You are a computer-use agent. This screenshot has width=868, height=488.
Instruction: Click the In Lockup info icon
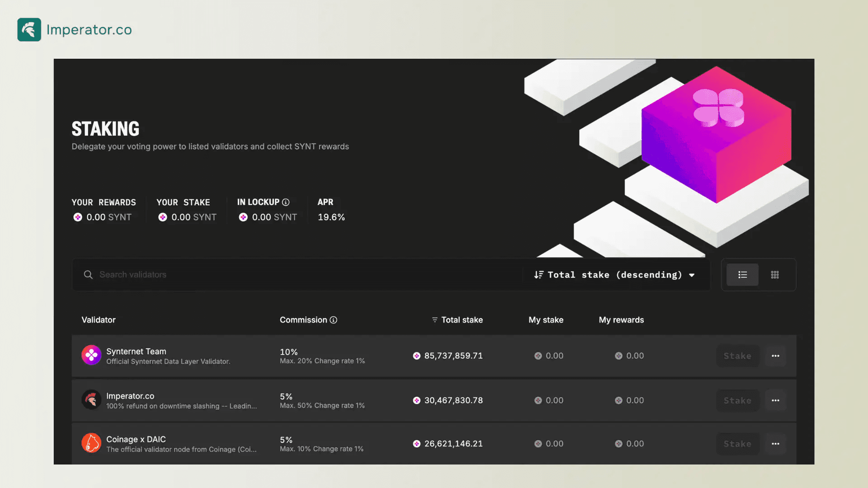coord(286,202)
